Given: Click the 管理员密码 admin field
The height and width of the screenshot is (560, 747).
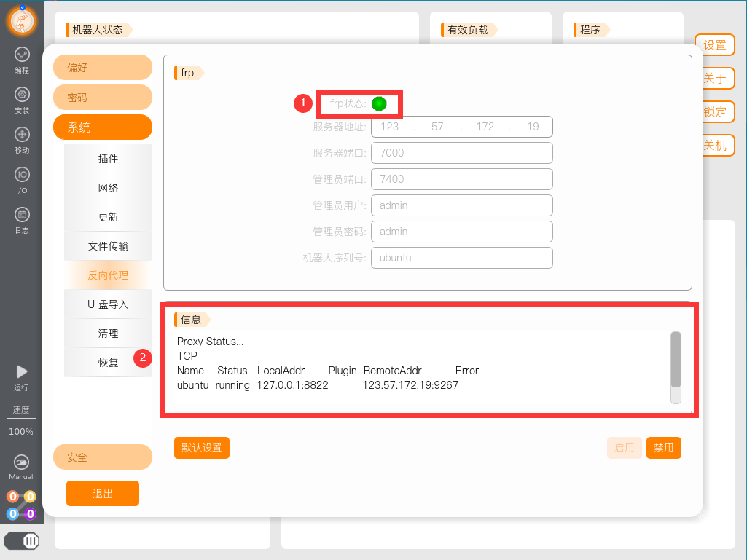Looking at the screenshot, I should 461,232.
